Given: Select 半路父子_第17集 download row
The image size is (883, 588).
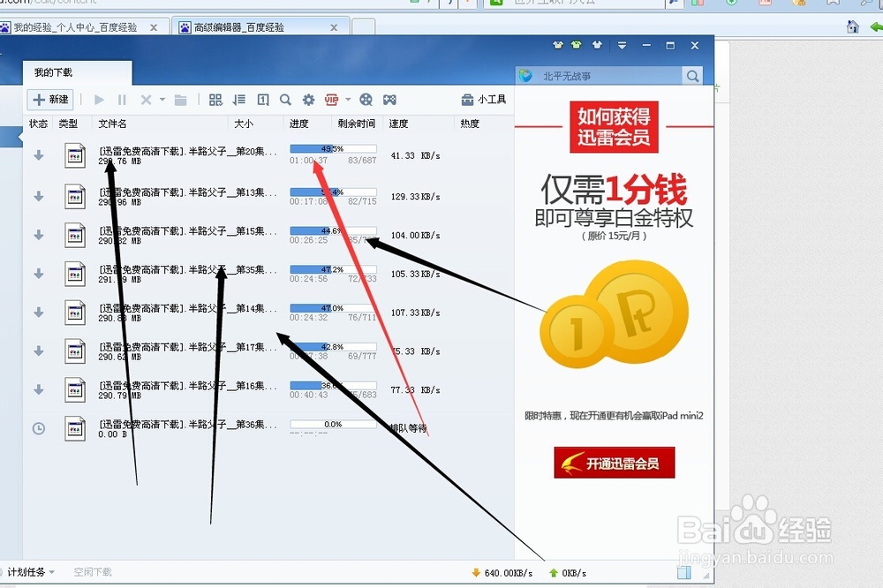Looking at the screenshot, I should tap(268, 351).
